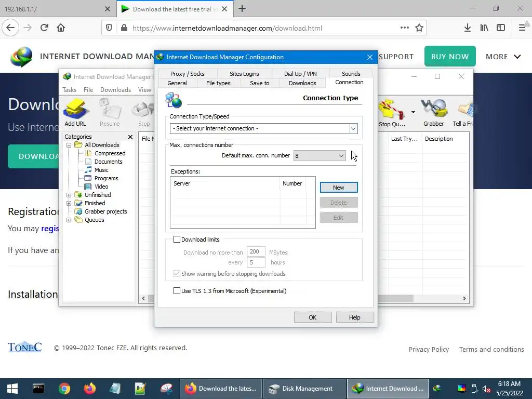Click the MBytes limit input field

[x=256, y=252]
